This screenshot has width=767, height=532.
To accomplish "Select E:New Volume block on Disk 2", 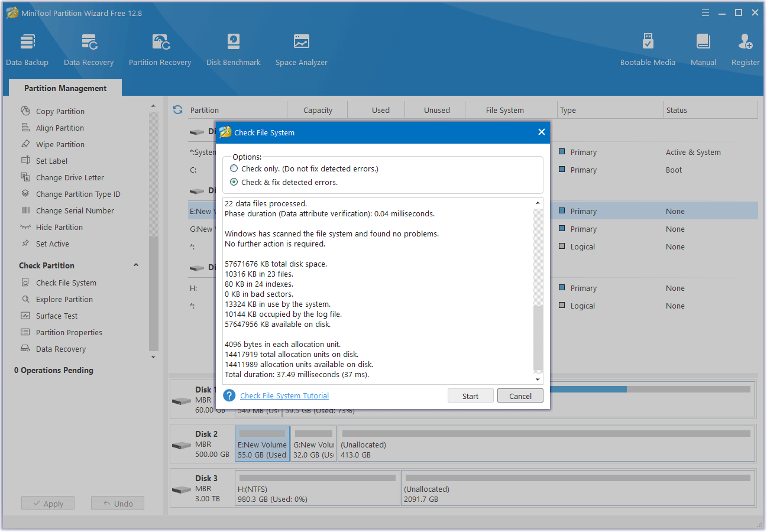I will [x=262, y=444].
